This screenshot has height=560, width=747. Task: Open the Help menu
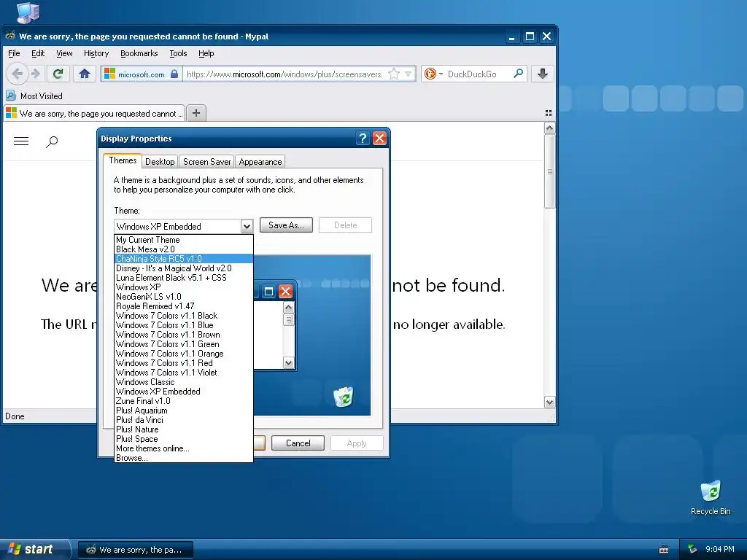206,53
